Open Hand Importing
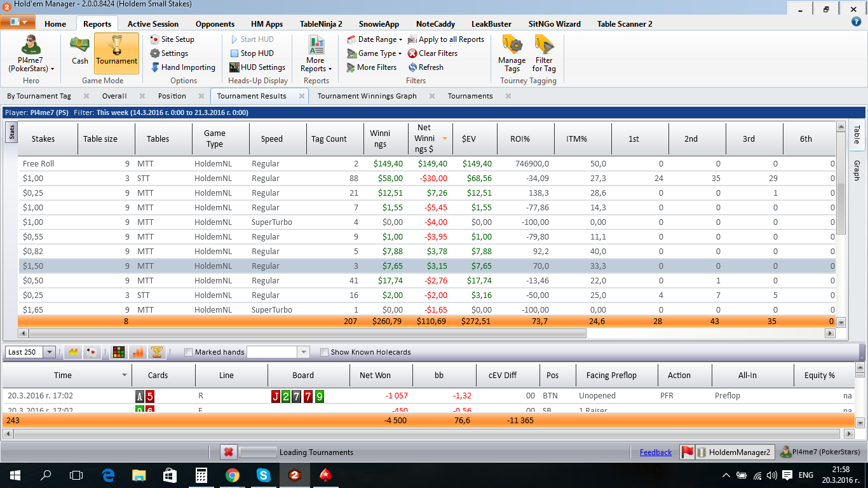Screen dimensions: 868x488 [182, 67]
